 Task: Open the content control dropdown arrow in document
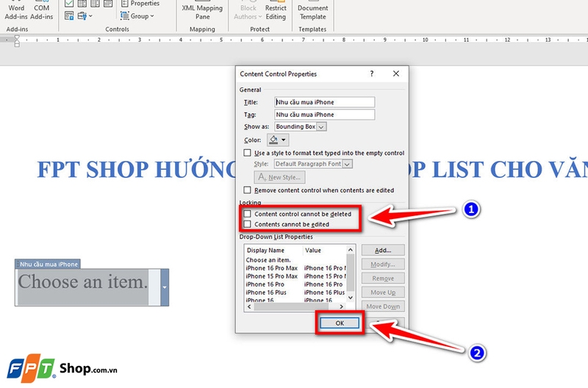tap(164, 287)
